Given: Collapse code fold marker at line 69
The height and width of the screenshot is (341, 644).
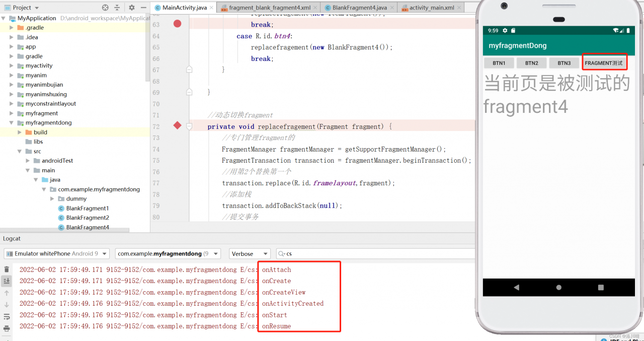Looking at the screenshot, I should [x=189, y=92].
